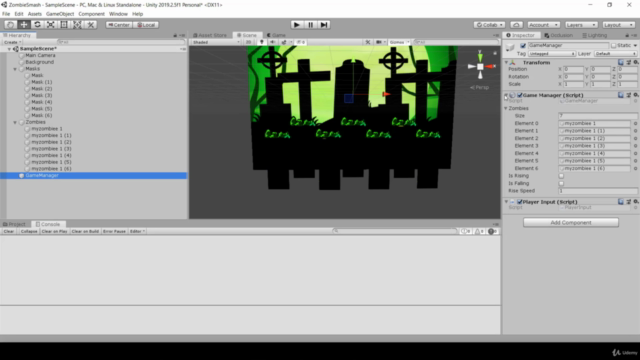Open the Shaded draw mode dropdown

(216, 42)
